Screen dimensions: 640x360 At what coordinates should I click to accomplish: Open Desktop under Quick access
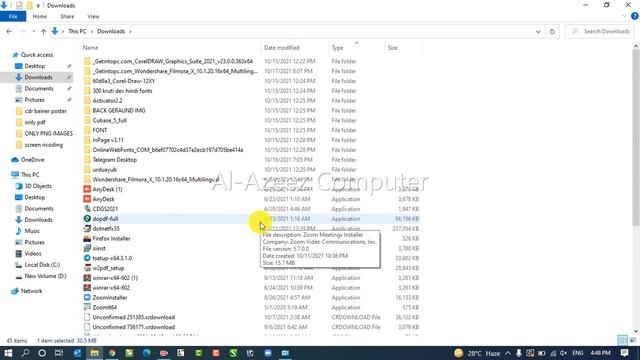click(x=35, y=66)
